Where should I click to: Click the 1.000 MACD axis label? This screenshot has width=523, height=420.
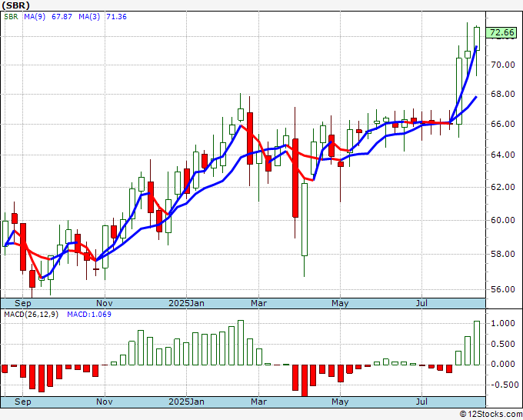(503, 323)
